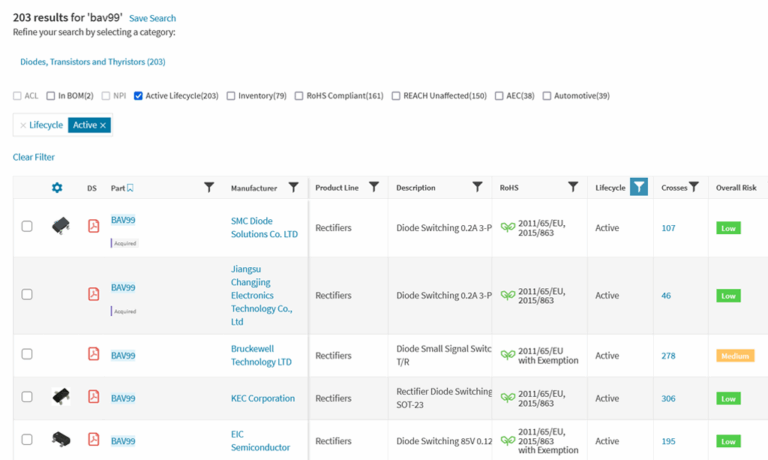Image resolution: width=768 pixels, height=460 pixels.
Task: View 195 crosses for EIC Semiconductor part
Action: tap(668, 441)
